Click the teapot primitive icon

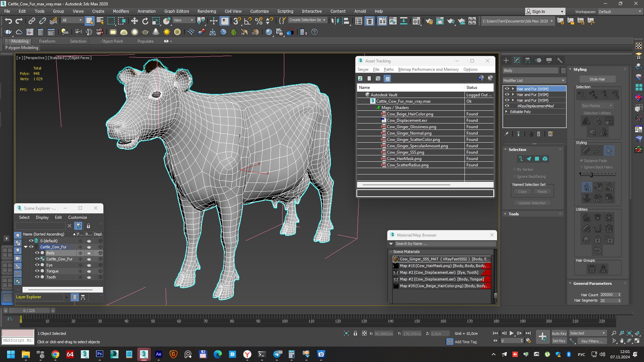(x=145, y=32)
